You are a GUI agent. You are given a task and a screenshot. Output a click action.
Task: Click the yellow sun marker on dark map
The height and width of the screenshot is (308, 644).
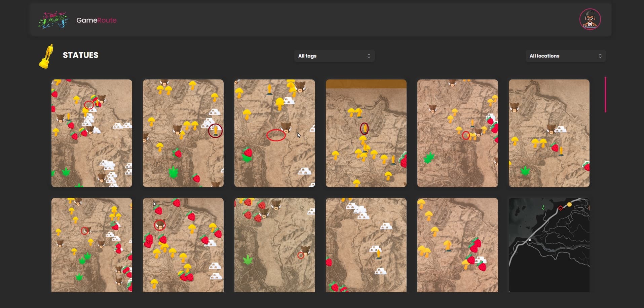[569, 205]
